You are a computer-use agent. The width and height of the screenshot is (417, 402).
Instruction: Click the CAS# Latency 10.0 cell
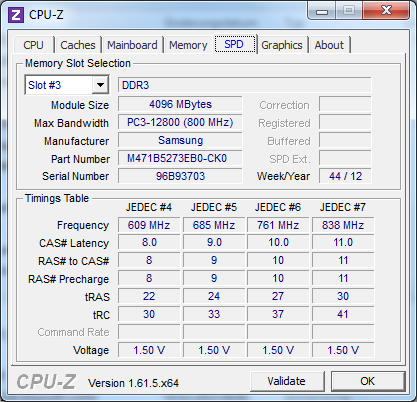[x=278, y=242]
